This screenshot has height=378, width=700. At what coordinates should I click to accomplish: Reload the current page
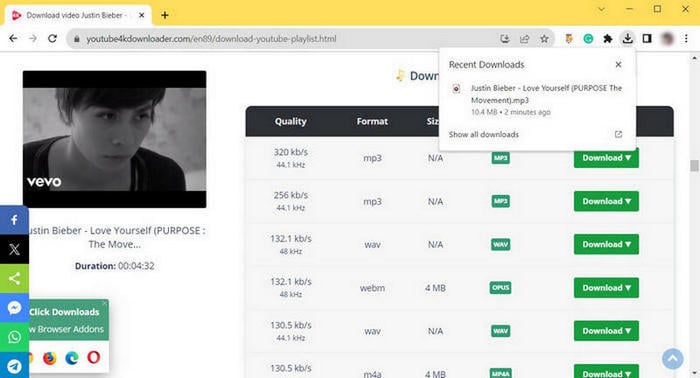click(52, 39)
